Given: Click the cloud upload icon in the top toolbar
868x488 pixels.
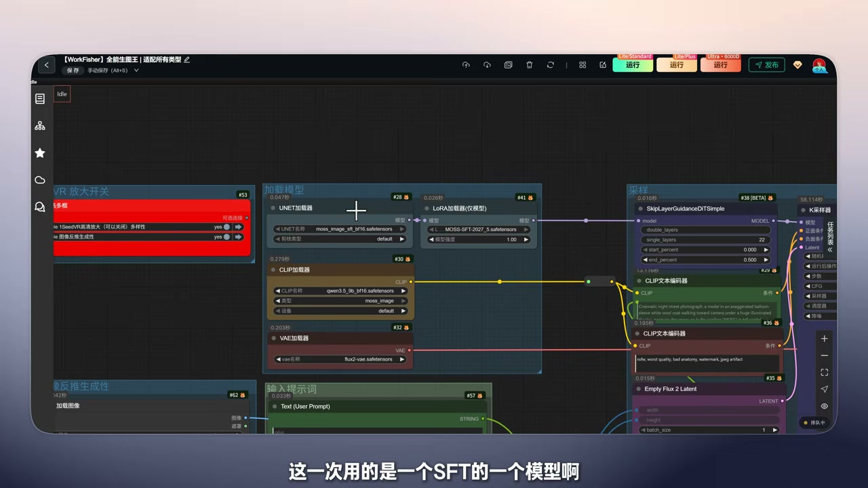Looking at the screenshot, I should 466,65.
